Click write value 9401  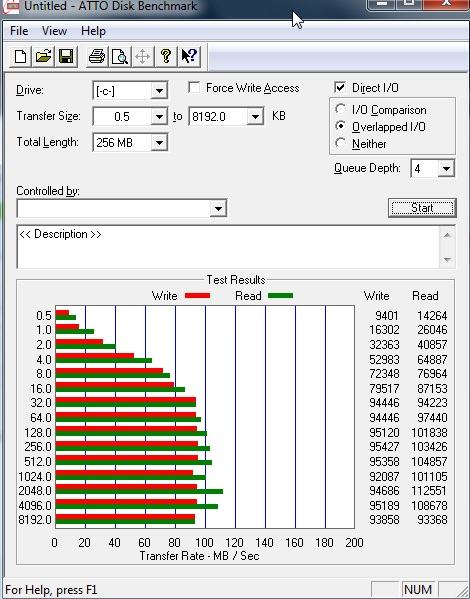click(x=387, y=316)
